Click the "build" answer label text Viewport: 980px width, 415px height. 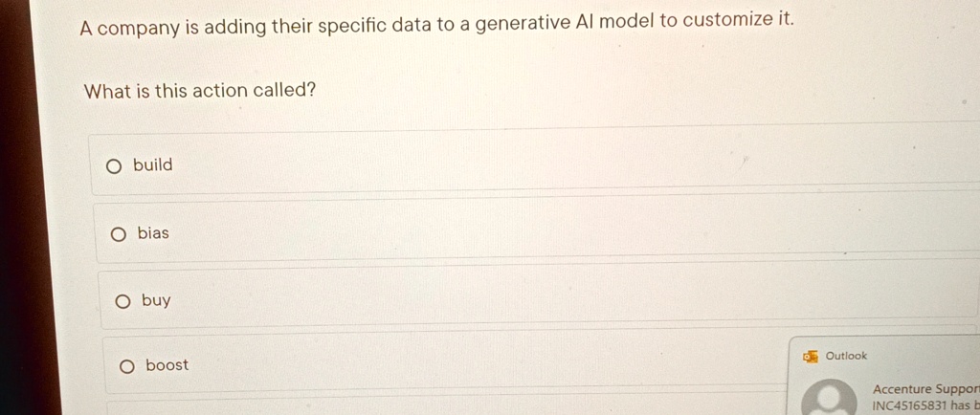pos(152,164)
